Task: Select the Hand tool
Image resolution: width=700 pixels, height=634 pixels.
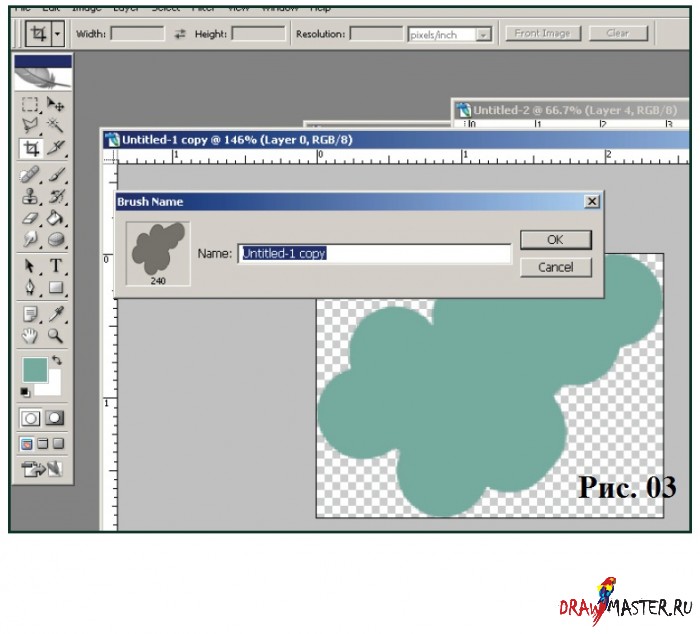Action: 30,335
